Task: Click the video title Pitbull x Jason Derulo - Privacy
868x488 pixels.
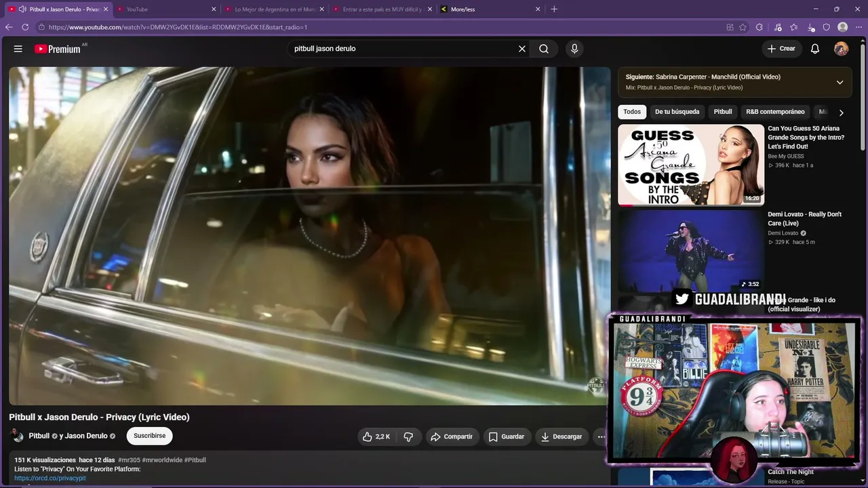Action: click(99, 417)
